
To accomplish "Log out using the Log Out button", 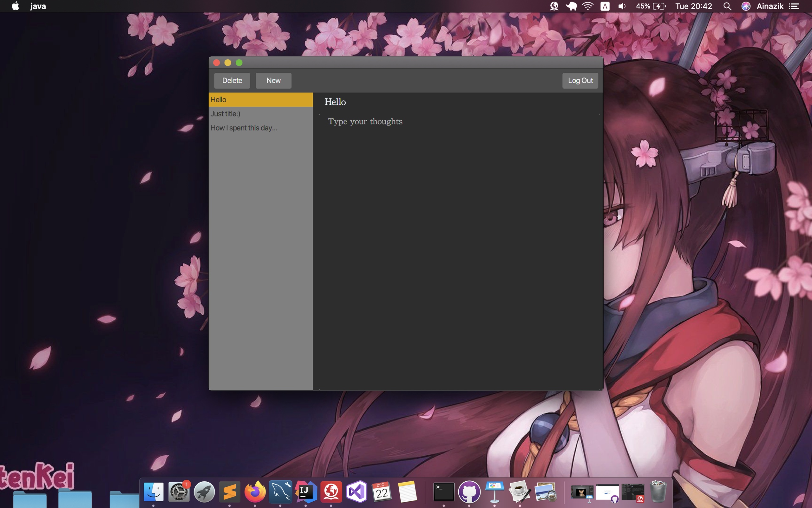I will pos(580,81).
